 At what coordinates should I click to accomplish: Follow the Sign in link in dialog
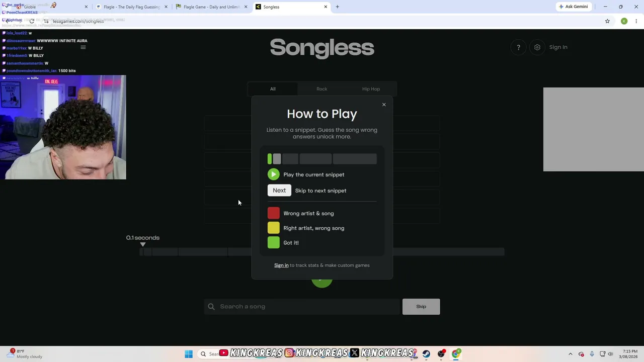[x=281, y=265]
